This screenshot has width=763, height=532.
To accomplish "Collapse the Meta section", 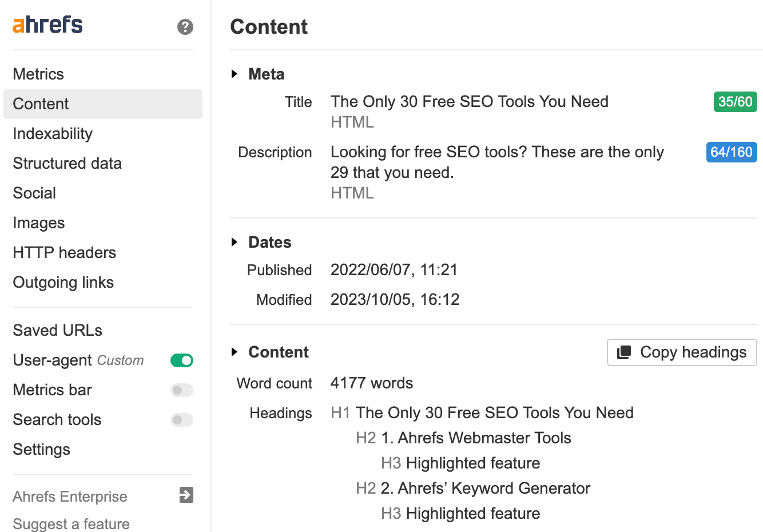I will click(235, 74).
